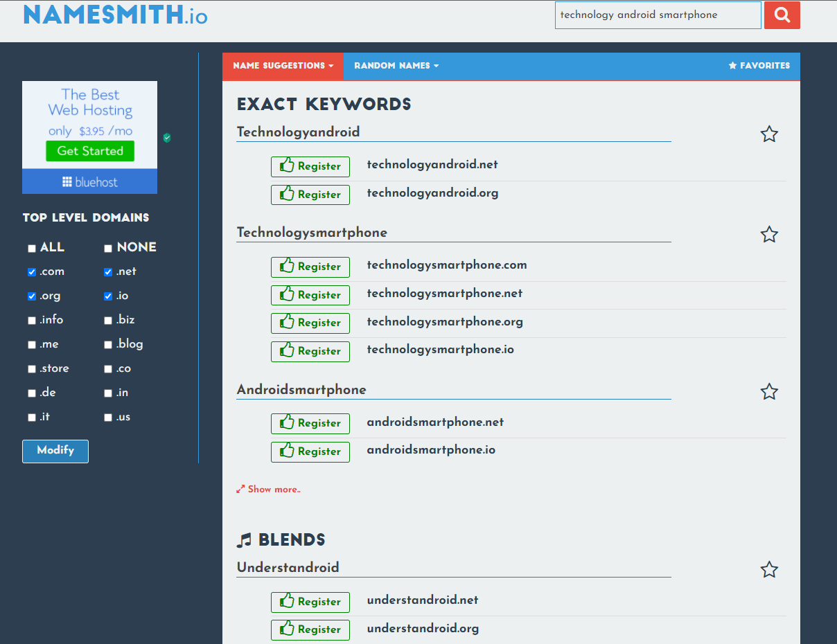Screen dimensions: 837x644
Task: Favorite Technologyandroid with its star icon
Action: pyautogui.click(x=769, y=134)
